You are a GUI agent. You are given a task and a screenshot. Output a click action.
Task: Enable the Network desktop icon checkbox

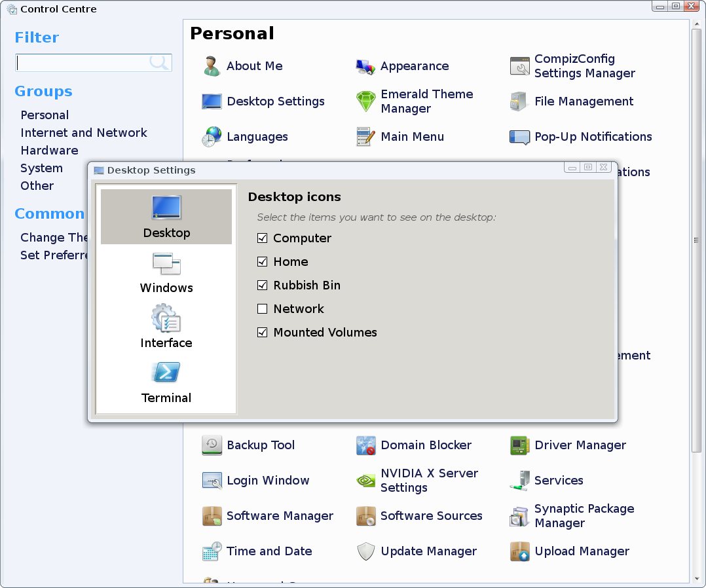pos(262,308)
